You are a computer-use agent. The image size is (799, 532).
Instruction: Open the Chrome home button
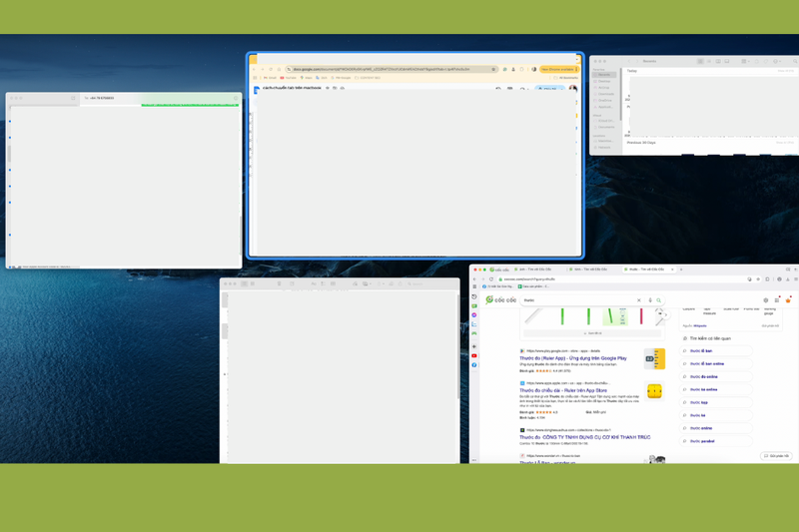click(279, 69)
